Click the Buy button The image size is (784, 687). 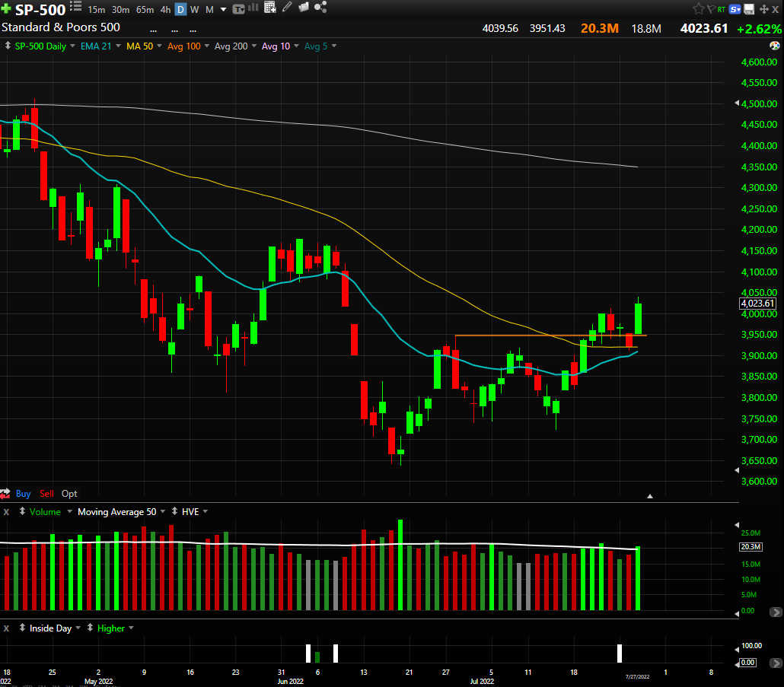23,494
